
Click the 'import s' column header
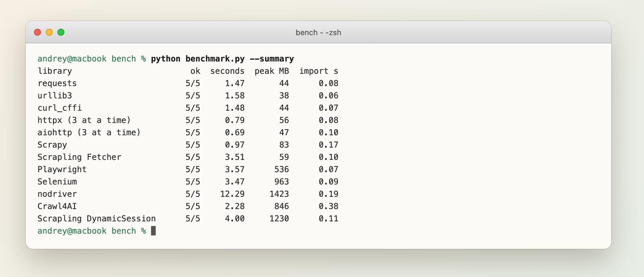tap(319, 71)
